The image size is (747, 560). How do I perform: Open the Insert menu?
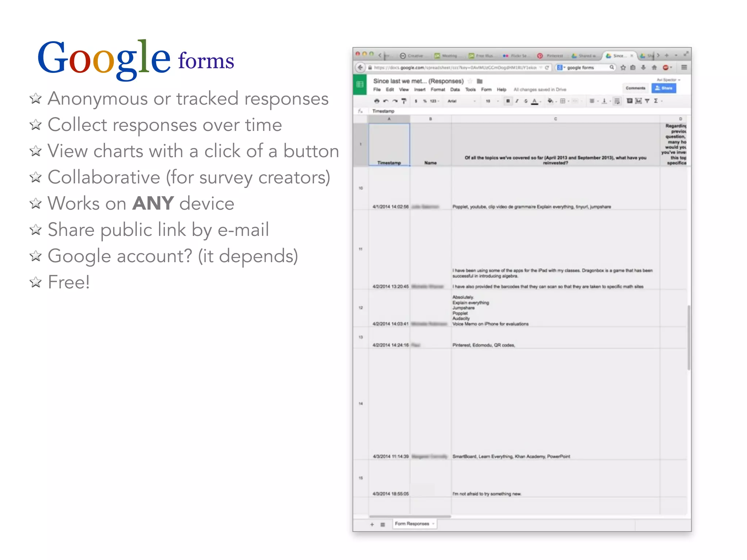pyautogui.click(x=419, y=90)
